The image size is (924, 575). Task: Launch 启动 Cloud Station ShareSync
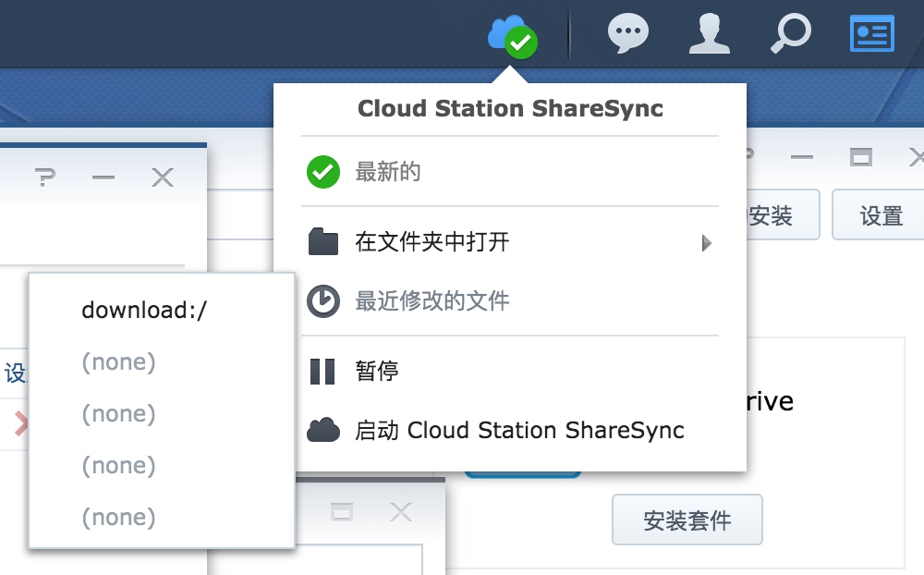(510, 431)
